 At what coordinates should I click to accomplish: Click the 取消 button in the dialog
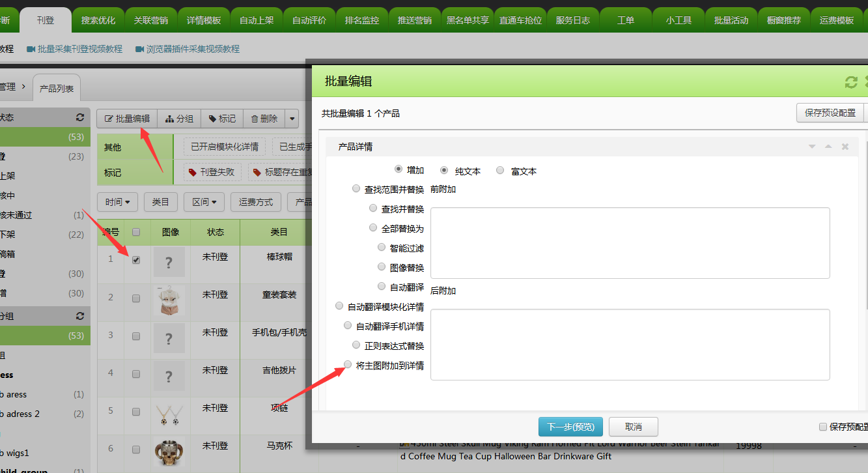pyautogui.click(x=633, y=427)
